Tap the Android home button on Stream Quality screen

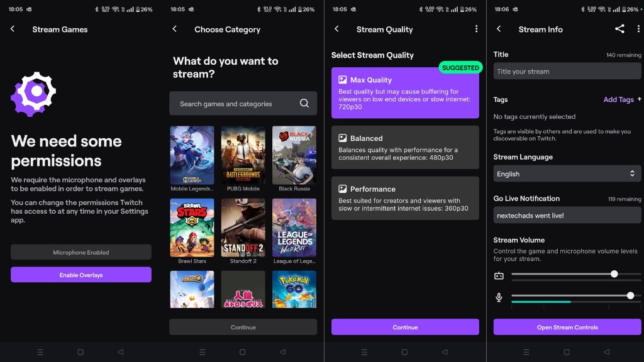pos(404,352)
